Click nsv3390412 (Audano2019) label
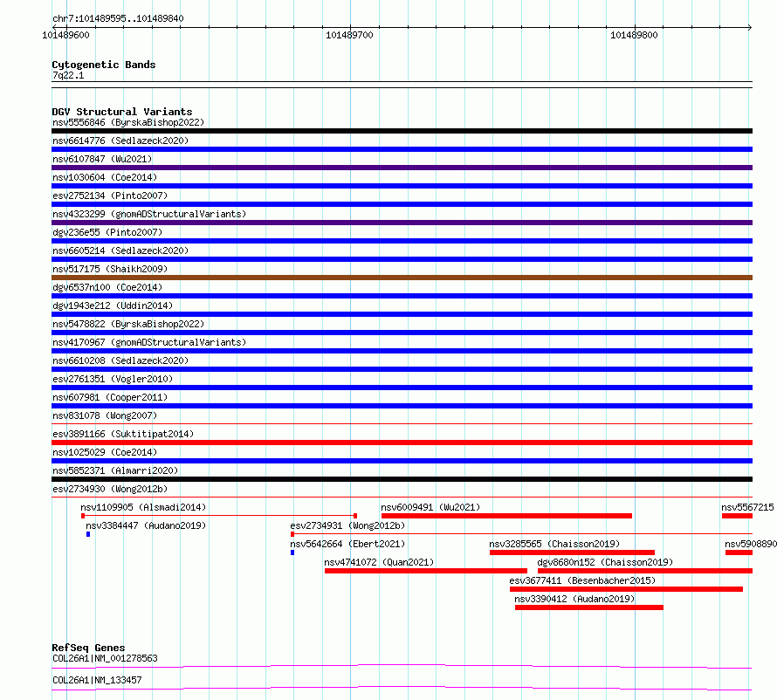Viewport: 777px width, 700px height. click(574, 599)
